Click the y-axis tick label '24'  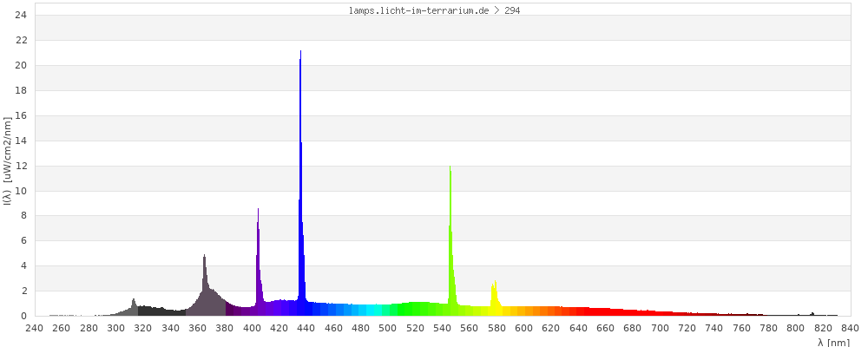pyautogui.click(x=21, y=15)
